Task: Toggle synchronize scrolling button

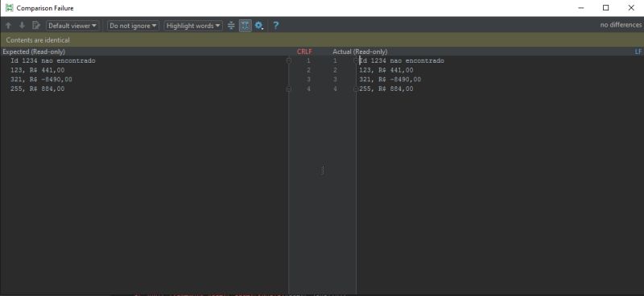Action: coord(246,26)
